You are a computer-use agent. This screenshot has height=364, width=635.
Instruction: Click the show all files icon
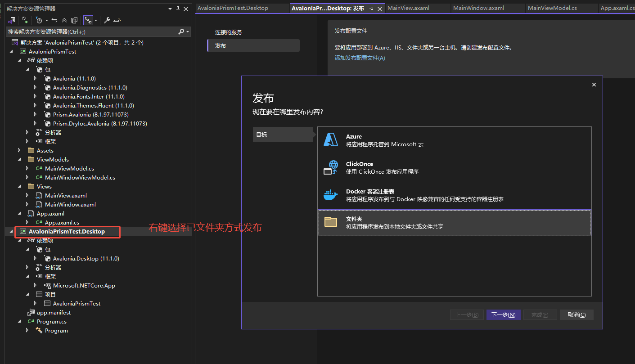(x=74, y=20)
